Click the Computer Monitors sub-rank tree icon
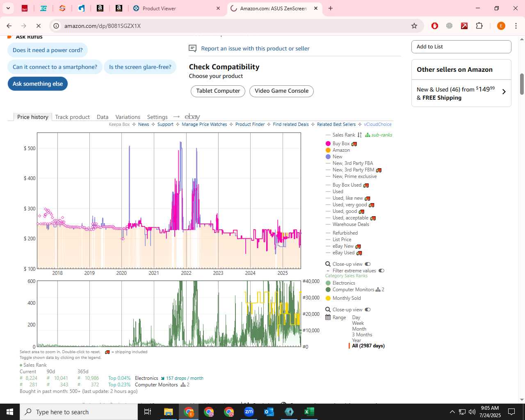This screenshot has width=525, height=420. tap(378, 290)
